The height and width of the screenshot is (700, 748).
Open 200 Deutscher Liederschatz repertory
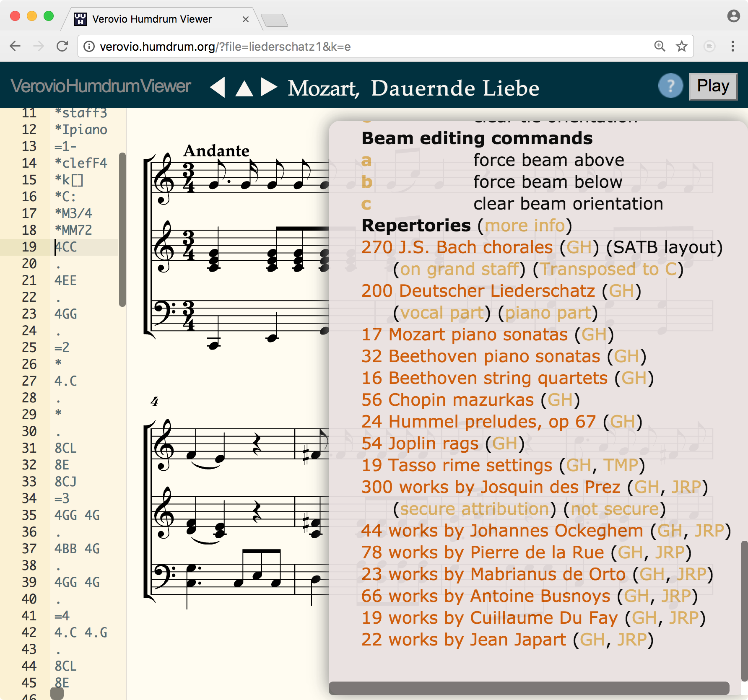point(478,291)
